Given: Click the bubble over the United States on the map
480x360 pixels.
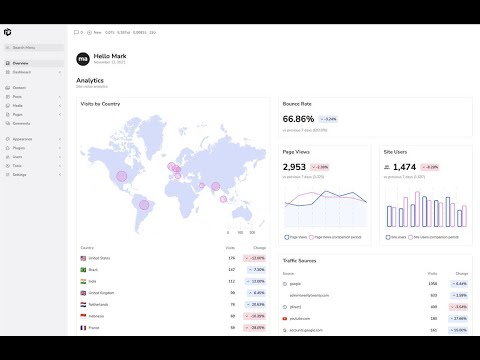Looking at the screenshot, I should [122, 176].
